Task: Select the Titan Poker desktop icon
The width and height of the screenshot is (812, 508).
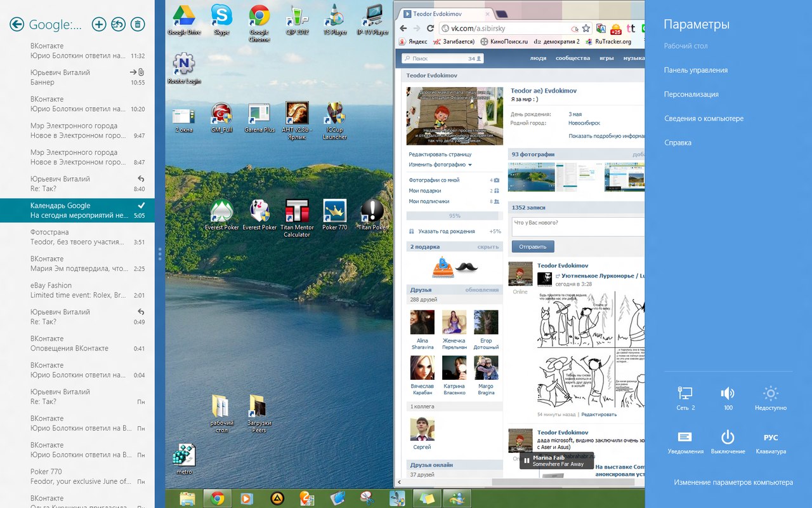Action: [373, 215]
